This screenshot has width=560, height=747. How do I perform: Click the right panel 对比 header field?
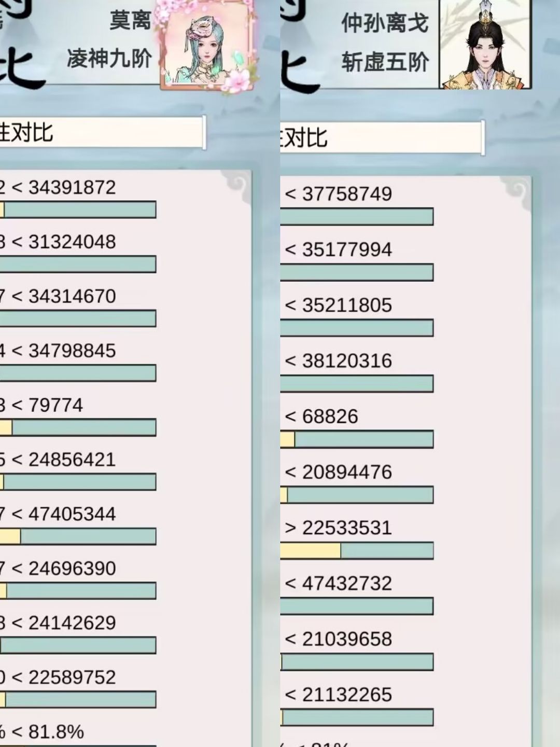382,138
